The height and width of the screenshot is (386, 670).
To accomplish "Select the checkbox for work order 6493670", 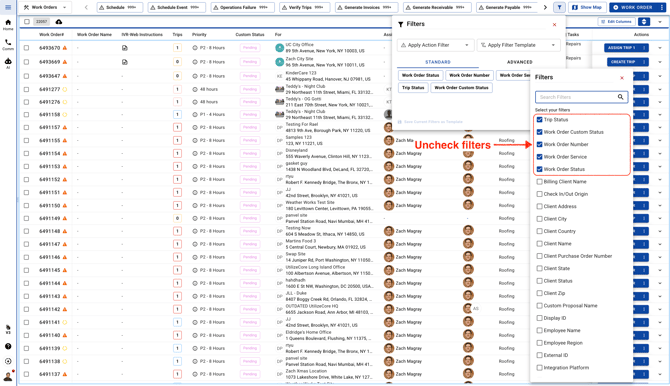I will tap(26, 48).
